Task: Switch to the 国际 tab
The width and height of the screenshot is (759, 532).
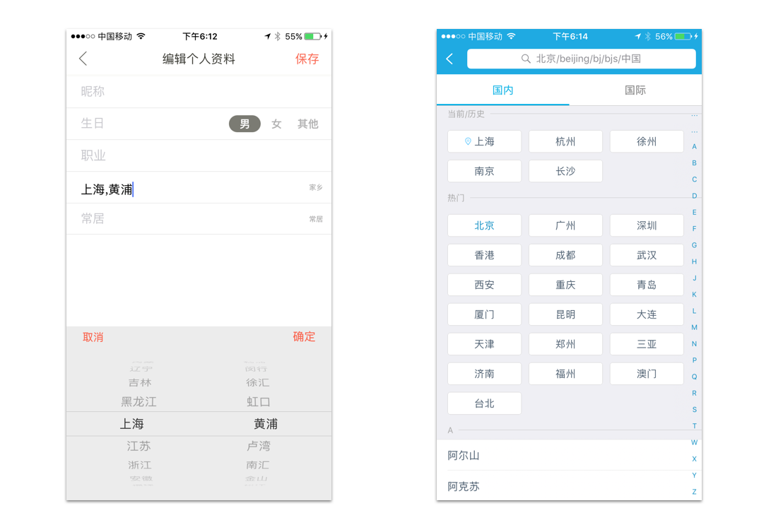Action: pyautogui.click(x=635, y=90)
